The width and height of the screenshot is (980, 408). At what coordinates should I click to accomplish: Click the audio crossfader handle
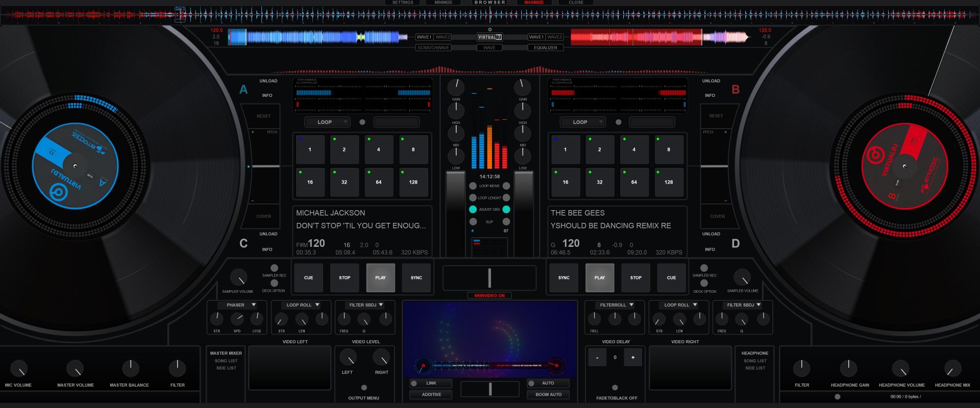(x=489, y=278)
